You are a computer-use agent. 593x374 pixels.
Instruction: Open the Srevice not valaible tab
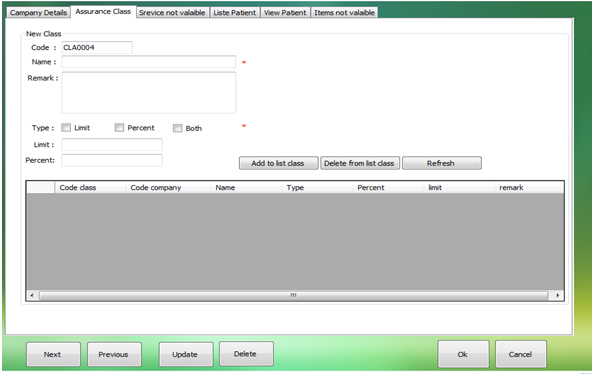click(172, 13)
